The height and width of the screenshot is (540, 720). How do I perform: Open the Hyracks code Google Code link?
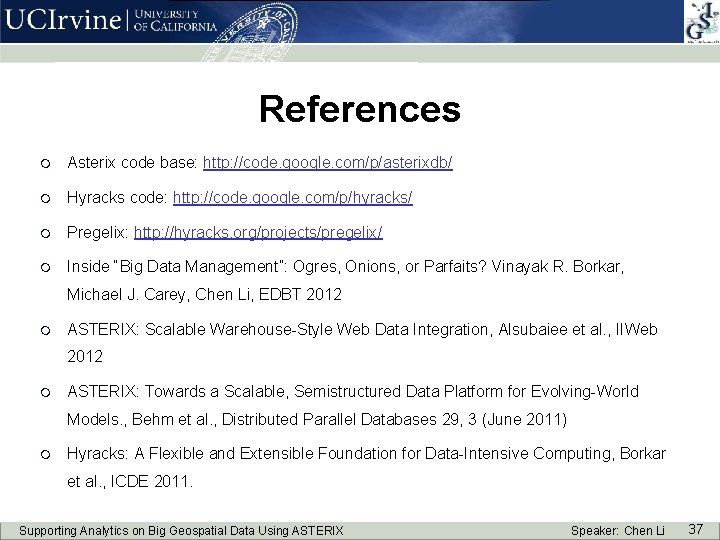point(292,197)
